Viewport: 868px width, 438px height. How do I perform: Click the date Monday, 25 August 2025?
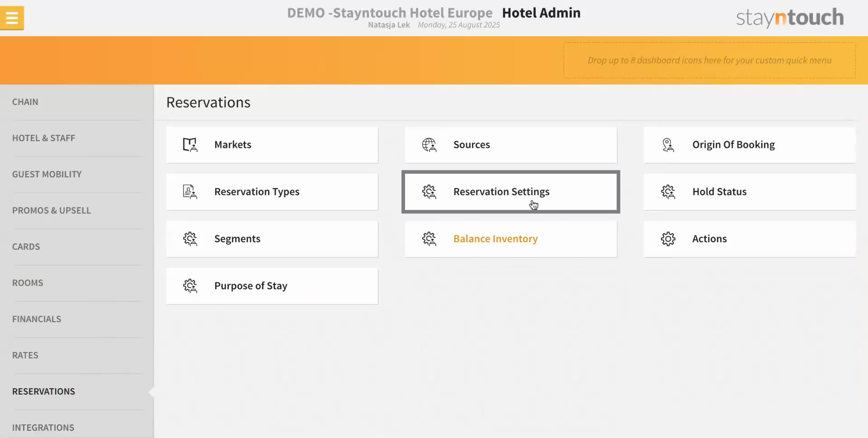point(459,25)
